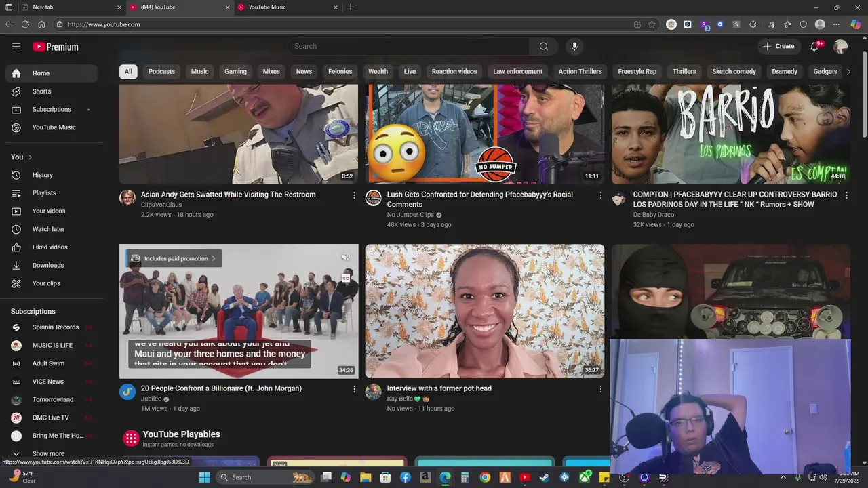Screen dimensions: 868x488
Task: Click the Jubilee channel avatar
Action: pos(127,391)
